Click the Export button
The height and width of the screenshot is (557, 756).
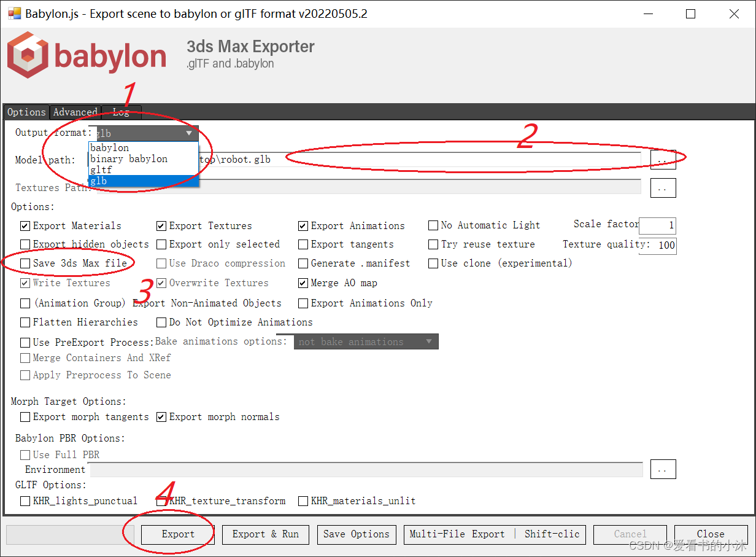pyautogui.click(x=178, y=534)
